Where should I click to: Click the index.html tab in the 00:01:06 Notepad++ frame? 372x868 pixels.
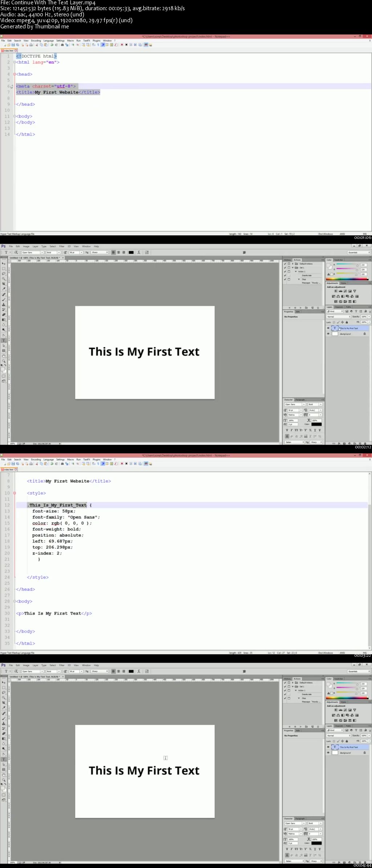(x=8, y=51)
